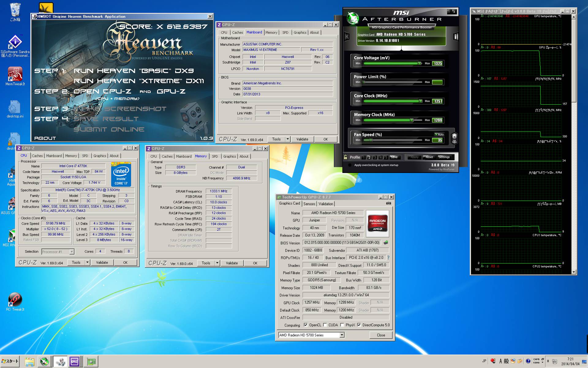Open RC TweakIt desktop shortcut
The width and height of the screenshot is (588, 368).
[15, 302]
